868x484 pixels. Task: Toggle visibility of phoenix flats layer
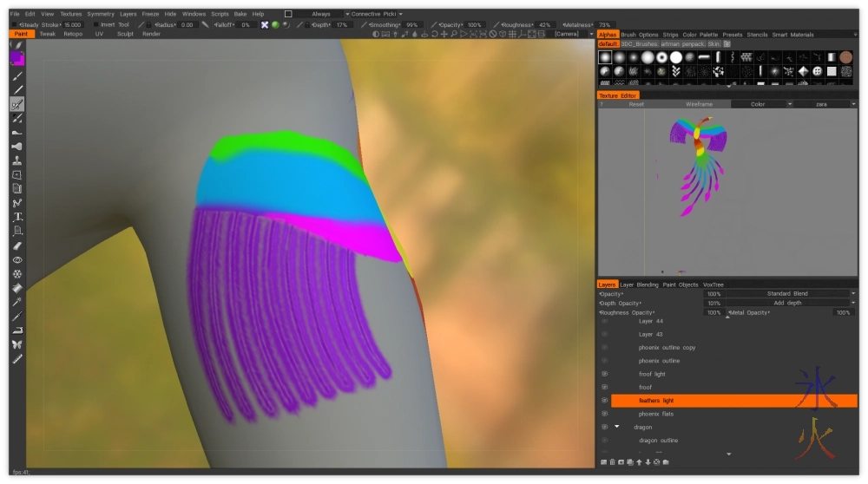(x=604, y=414)
